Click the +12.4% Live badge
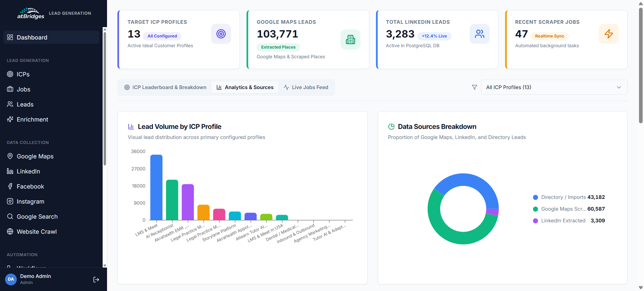 click(434, 36)
